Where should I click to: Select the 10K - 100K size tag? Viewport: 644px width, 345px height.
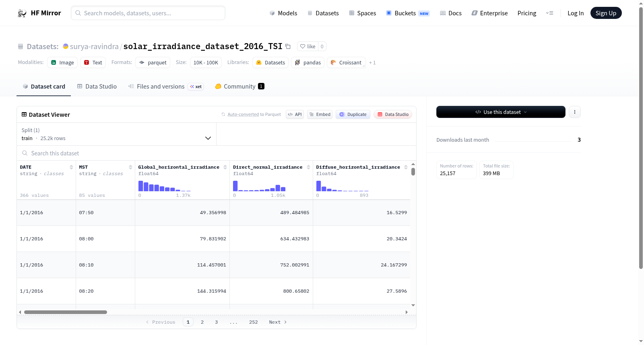click(206, 62)
